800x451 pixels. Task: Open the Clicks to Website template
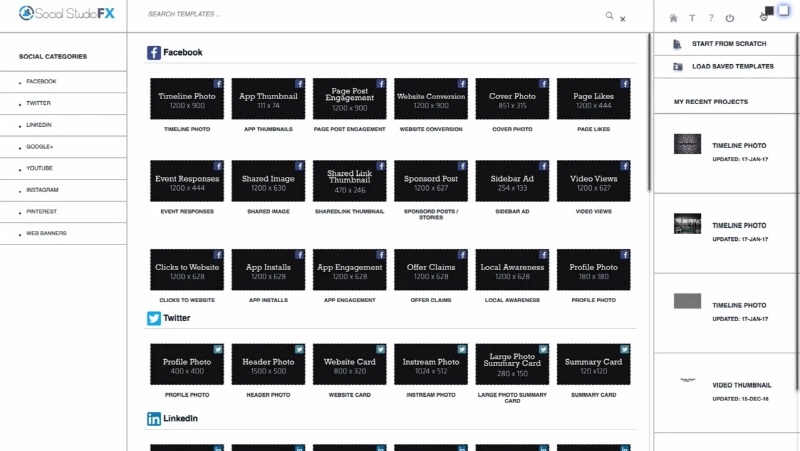click(187, 270)
